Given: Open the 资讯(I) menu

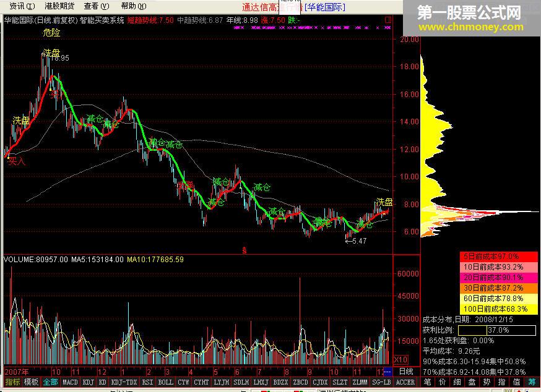Looking at the screenshot, I should click(x=22, y=6).
